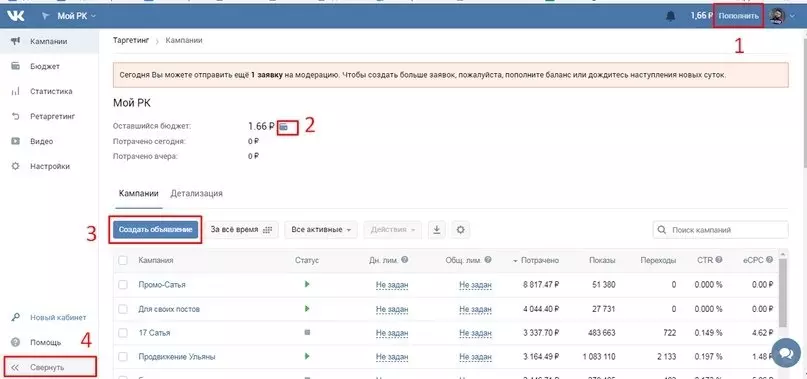Switch to the Детализация tab
This screenshot has height=379, width=807.
(x=197, y=194)
